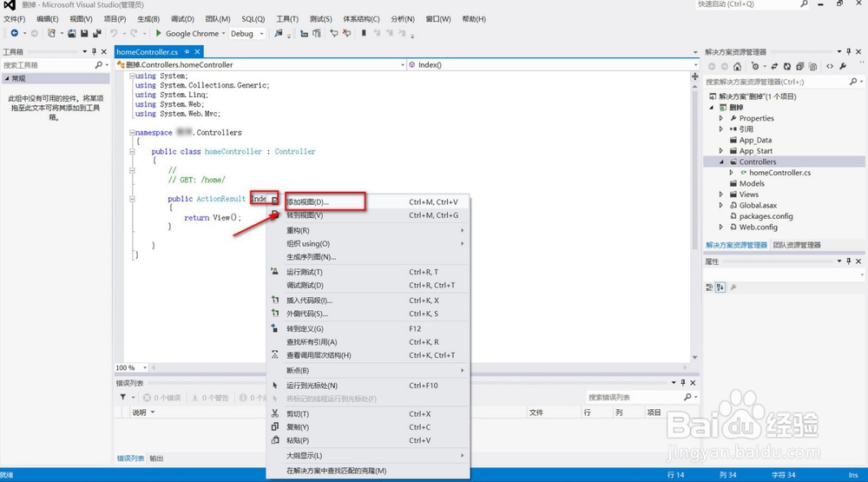Click the error list search field
Viewport: 868px width, 482px height.
pos(634,397)
